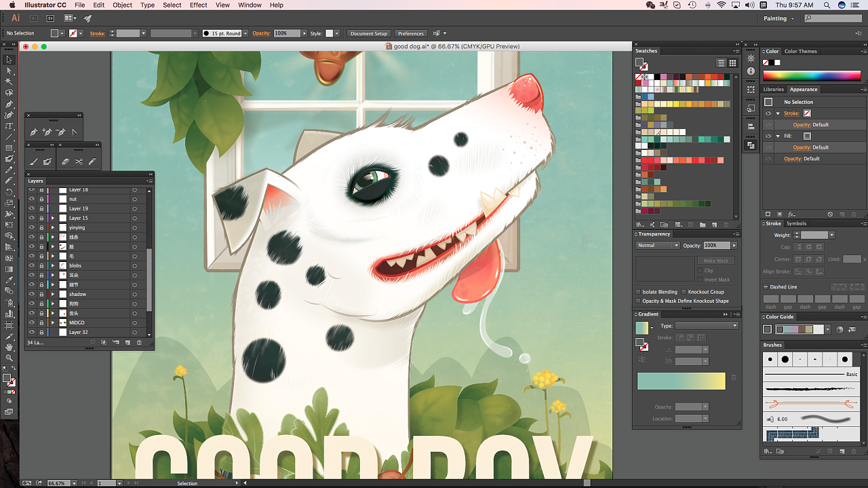
Task: Choose the Type tool
Action: [x=9, y=126]
